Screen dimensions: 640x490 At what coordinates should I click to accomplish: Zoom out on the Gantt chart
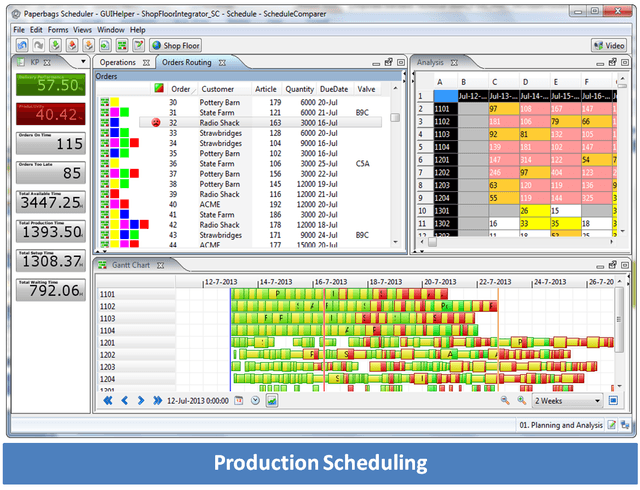[505, 401]
